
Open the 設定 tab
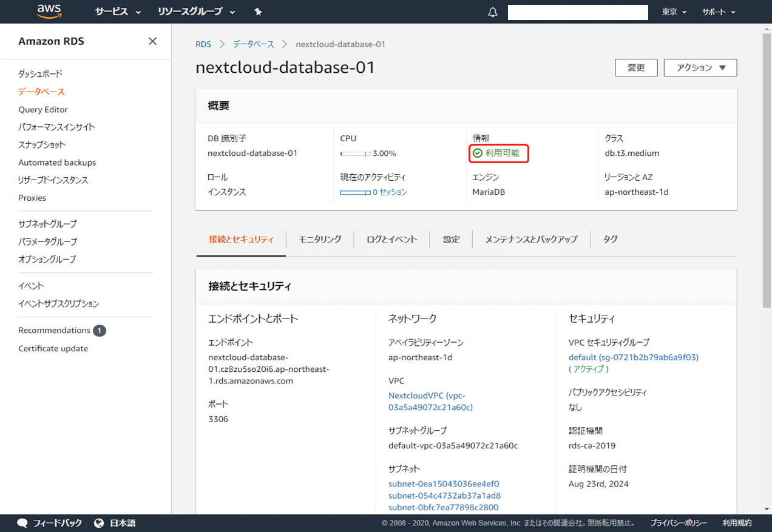tap(452, 240)
